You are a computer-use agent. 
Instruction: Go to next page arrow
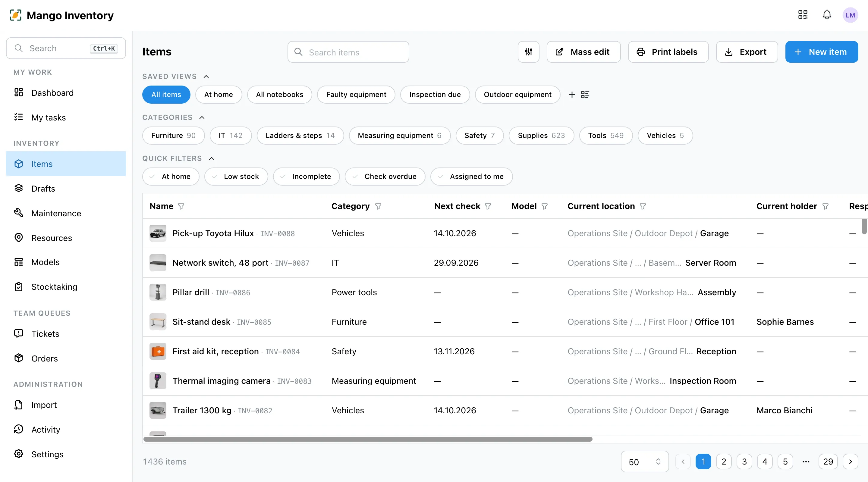click(x=851, y=462)
